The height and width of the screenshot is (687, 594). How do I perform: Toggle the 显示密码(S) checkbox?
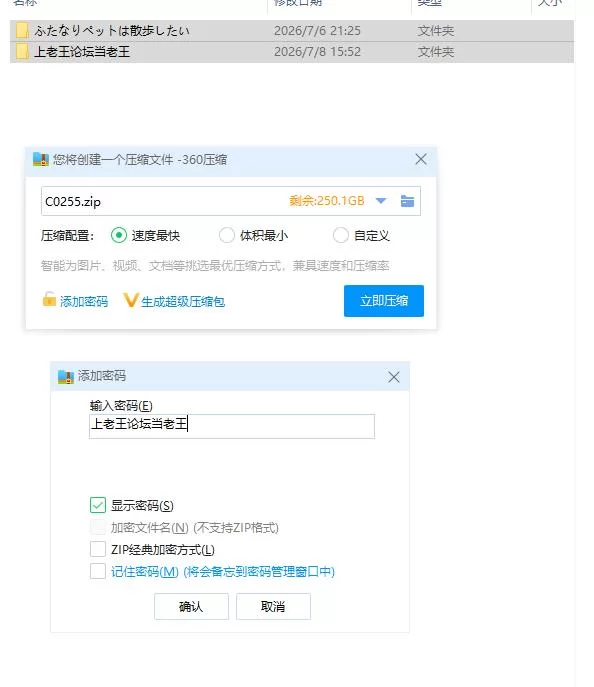point(98,505)
